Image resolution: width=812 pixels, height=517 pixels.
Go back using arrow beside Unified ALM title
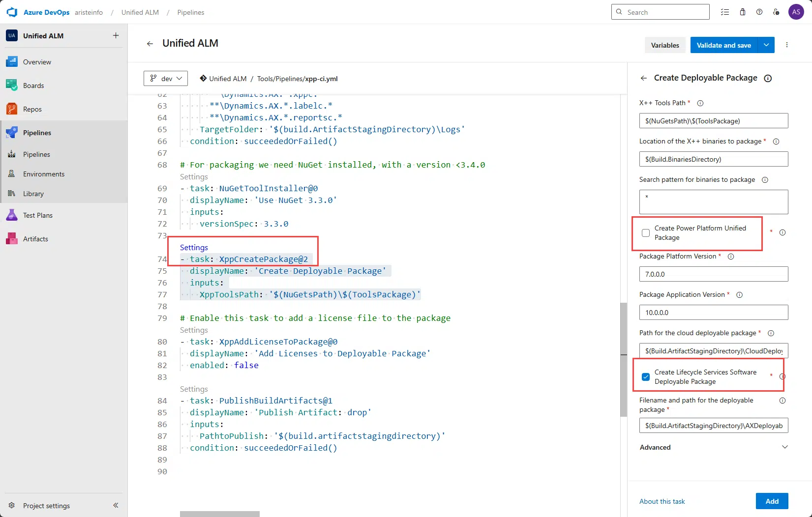150,44
